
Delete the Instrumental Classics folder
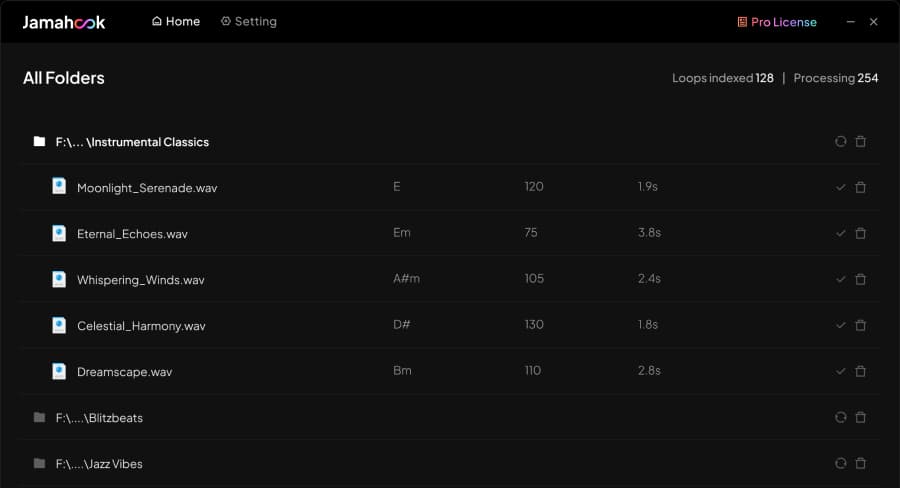[x=860, y=141]
